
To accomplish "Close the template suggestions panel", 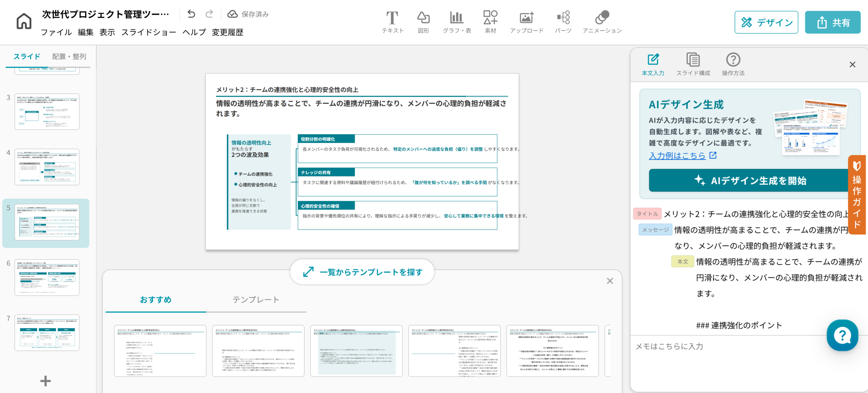I will pos(610,281).
